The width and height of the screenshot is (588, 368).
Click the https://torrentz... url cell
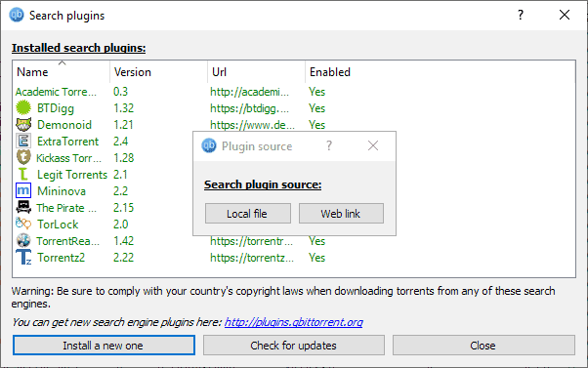coord(252,258)
